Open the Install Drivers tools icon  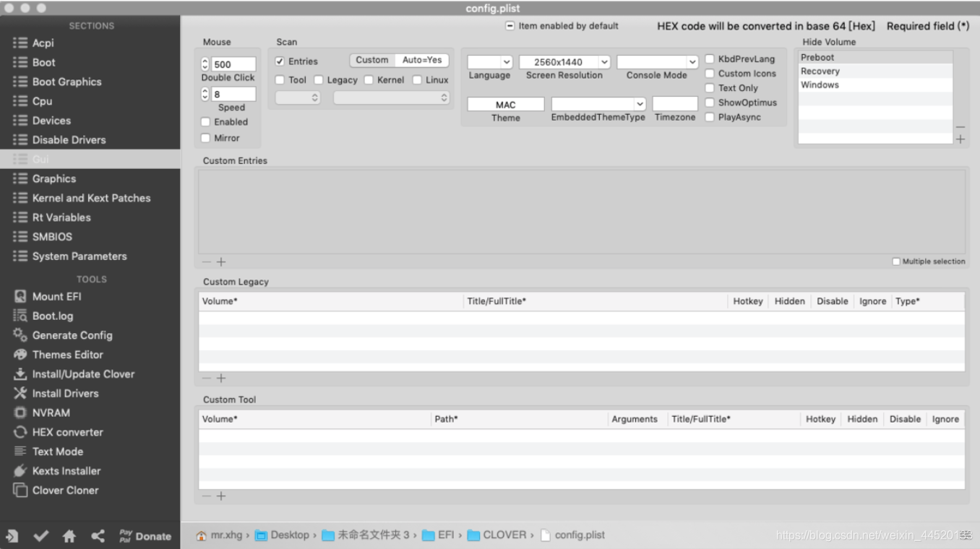click(x=20, y=393)
